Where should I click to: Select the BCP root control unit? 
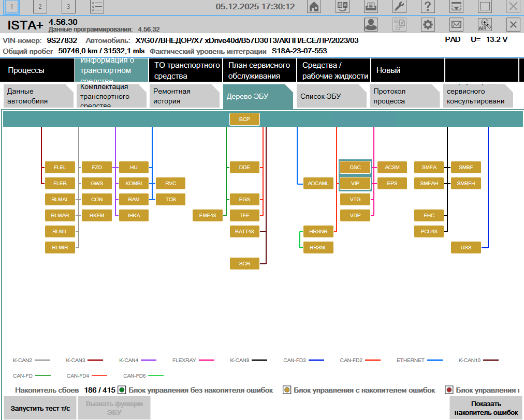(x=244, y=119)
